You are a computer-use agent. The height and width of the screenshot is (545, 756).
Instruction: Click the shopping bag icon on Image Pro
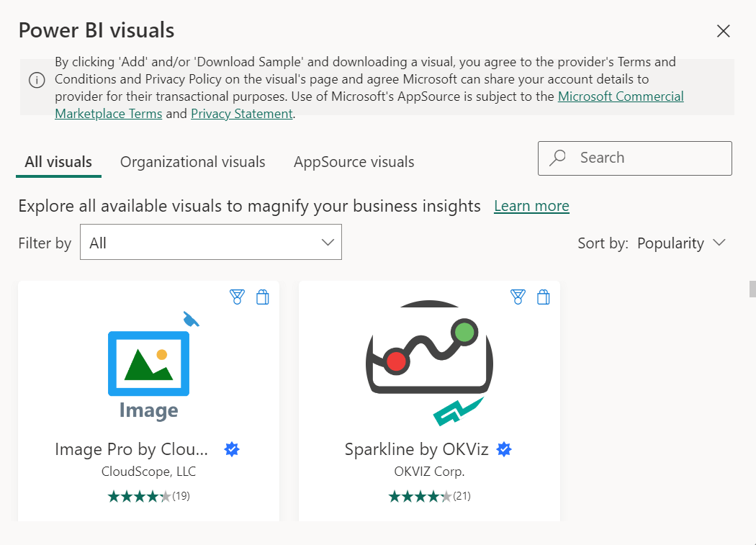pos(263,297)
